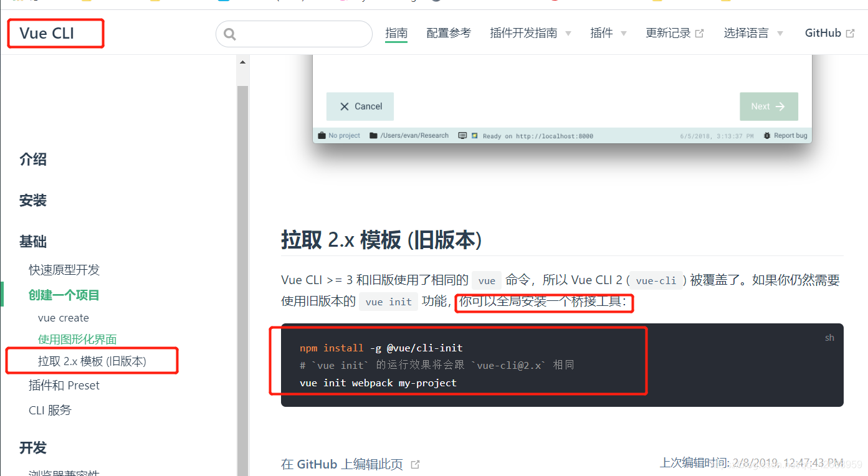Open 插件和 Preset sidebar link
The width and height of the screenshot is (868, 476).
pos(64,385)
